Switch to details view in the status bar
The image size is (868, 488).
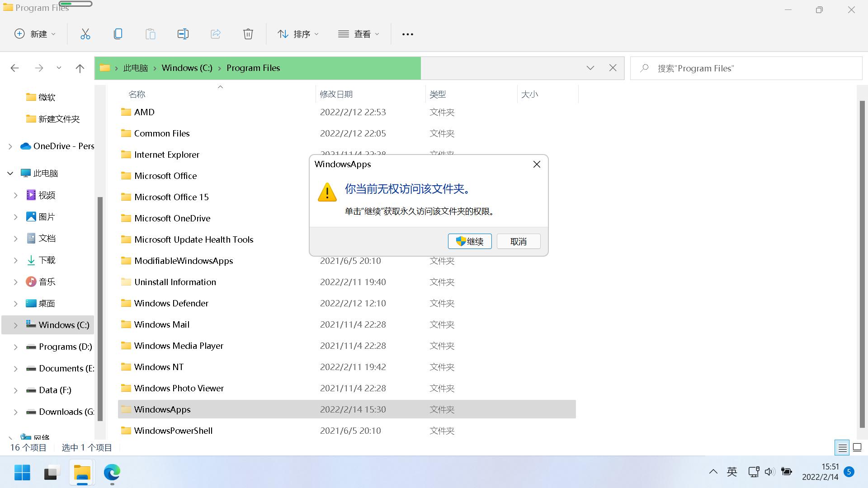pos(842,447)
